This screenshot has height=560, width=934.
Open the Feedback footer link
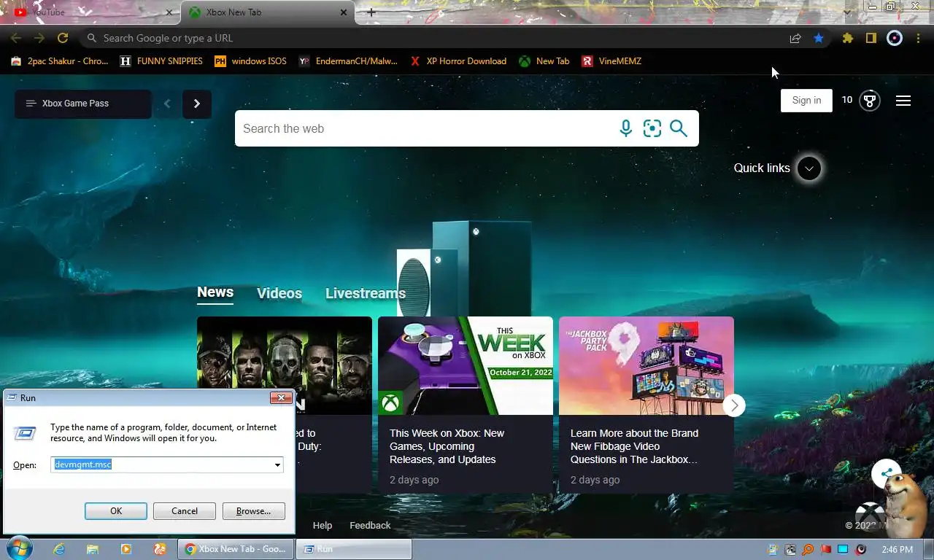coord(370,525)
